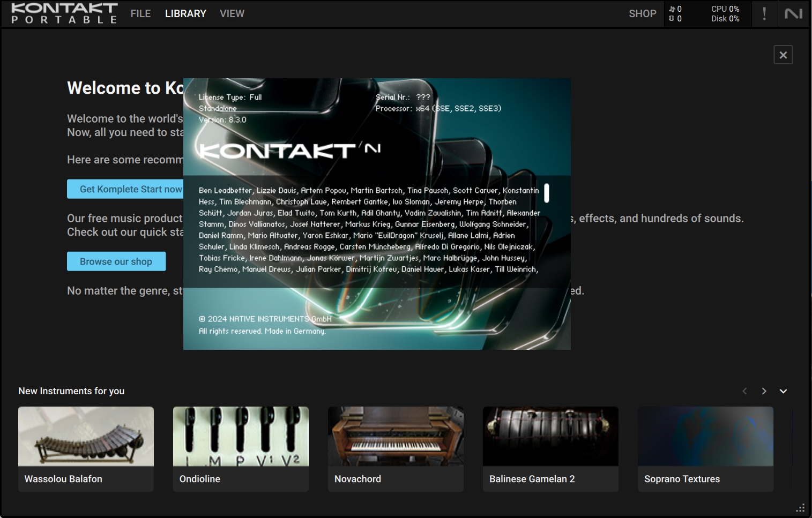Click the Native Instruments NI logo icon
This screenshot has width=812, height=518.
click(x=793, y=14)
